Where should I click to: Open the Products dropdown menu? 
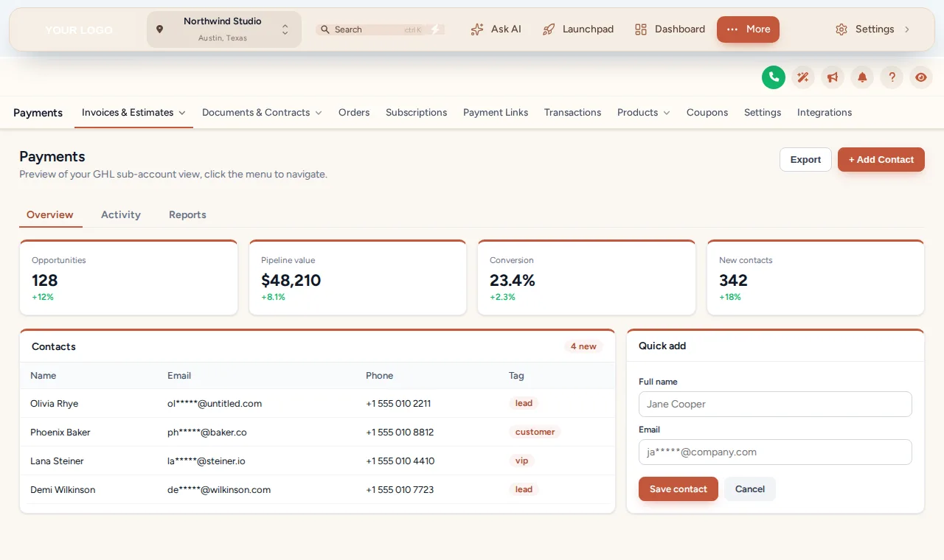pyautogui.click(x=644, y=113)
